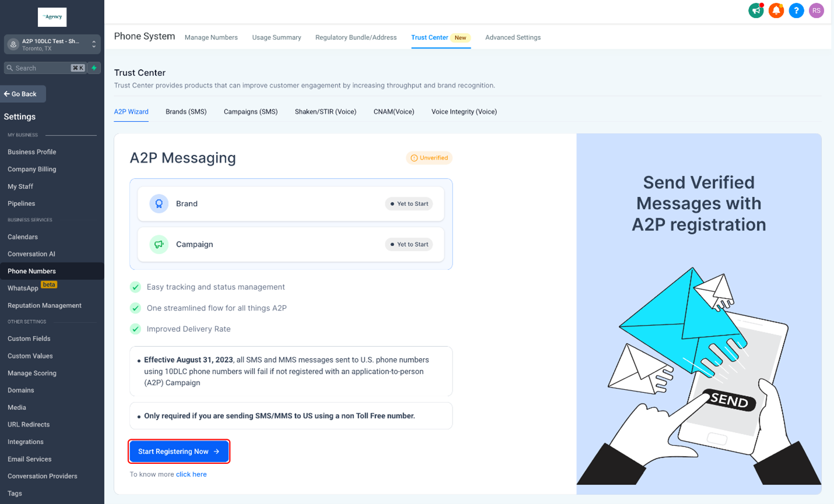This screenshot has height=504, width=834.
Task: Open the Advanced Settings tab
Action: click(x=513, y=37)
